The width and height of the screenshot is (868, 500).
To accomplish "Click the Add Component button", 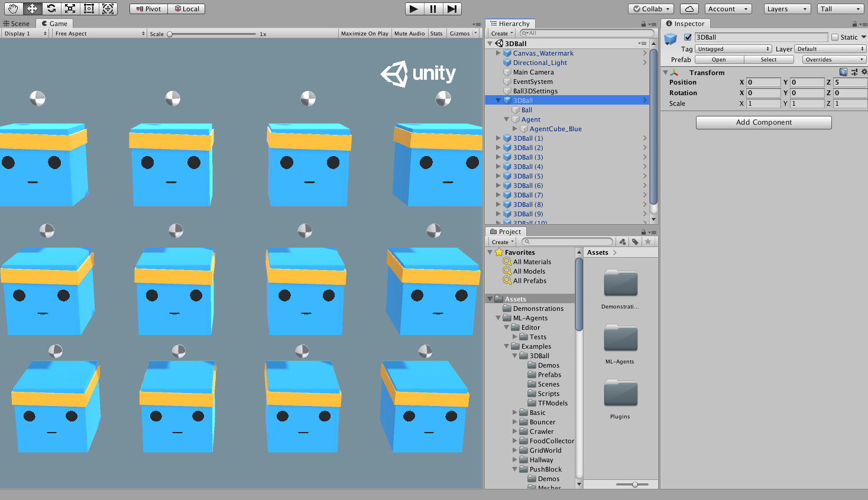I will 763,122.
